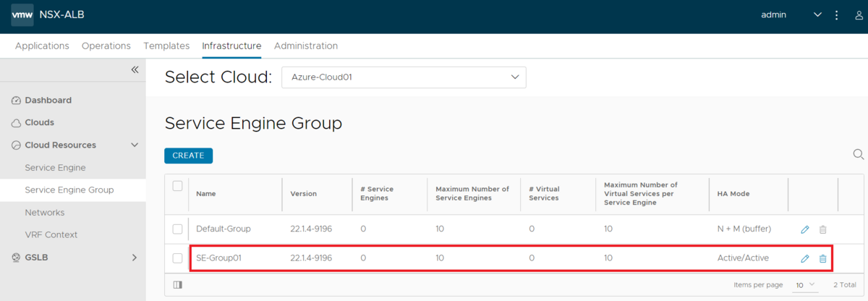Switch to the Administration tab
868x301 pixels.
pyautogui.click(x=306, y=46)
